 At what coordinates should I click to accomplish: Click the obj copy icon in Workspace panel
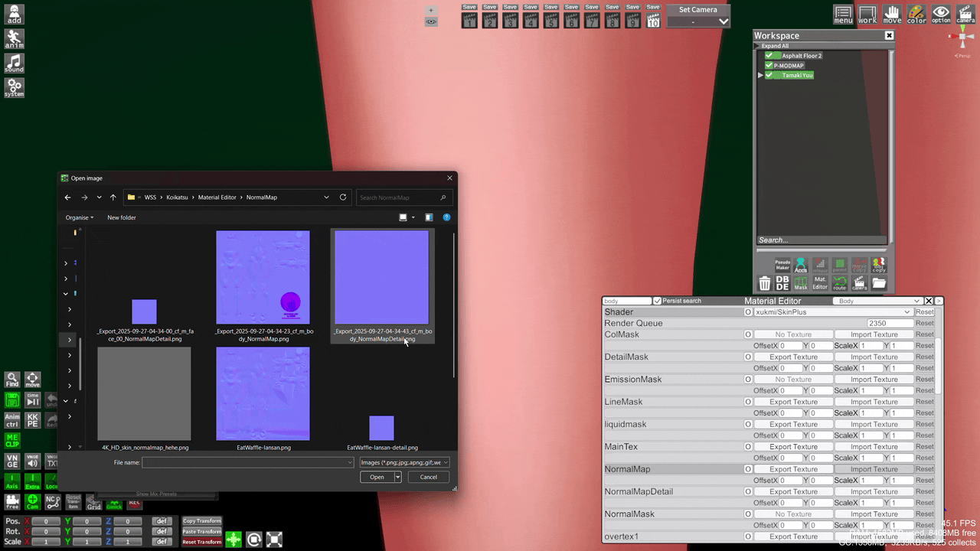click(877, 265)
